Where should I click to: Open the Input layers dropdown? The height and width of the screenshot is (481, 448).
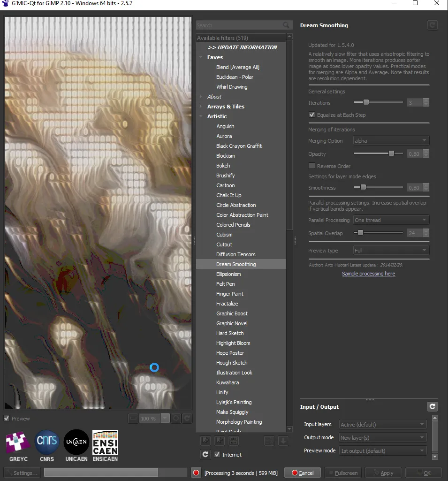pos(383,424)
